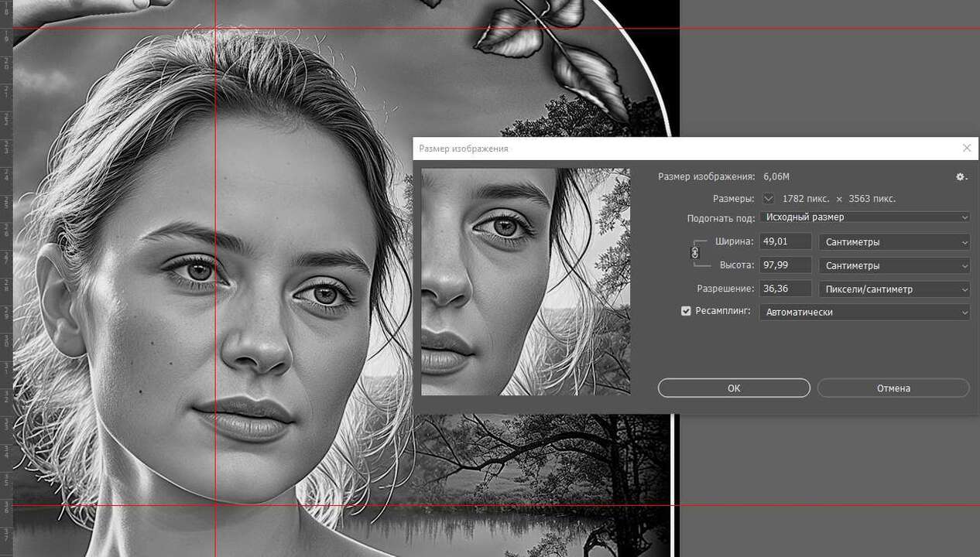Click the Ширина label text
The width and height of the screenshot is (980, 557).
pos(734,241)
